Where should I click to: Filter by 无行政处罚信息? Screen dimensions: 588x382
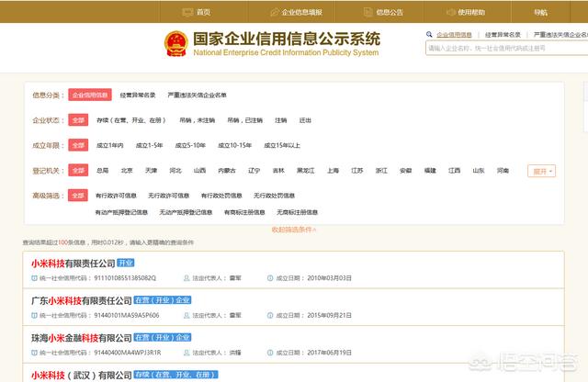tap(274, 196)
